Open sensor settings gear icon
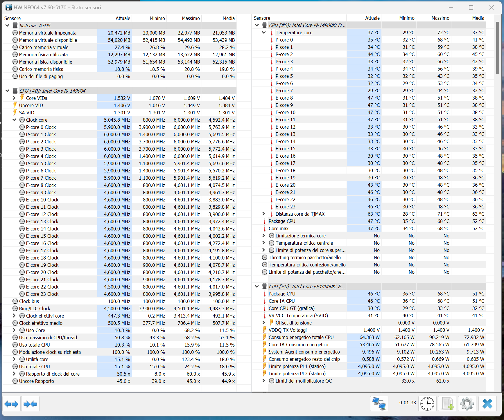504x420 pixels. (467, 404)
